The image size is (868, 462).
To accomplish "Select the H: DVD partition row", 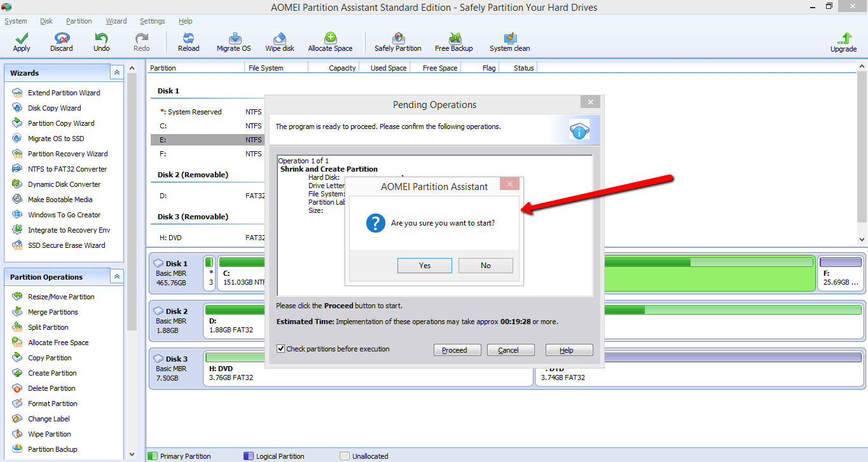I will coord(207,238).
